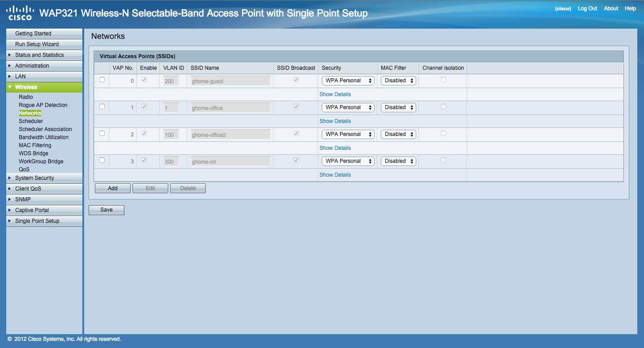Select the VAP 1 row checkbox
Viewport: 644px width, 348px height.
pyautogui.click(x=102, y=106)
